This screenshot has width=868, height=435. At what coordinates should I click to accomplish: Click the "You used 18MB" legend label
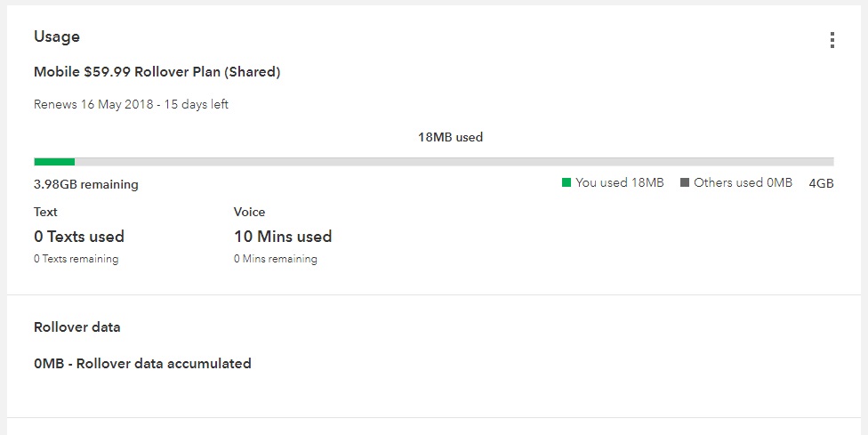619,182
